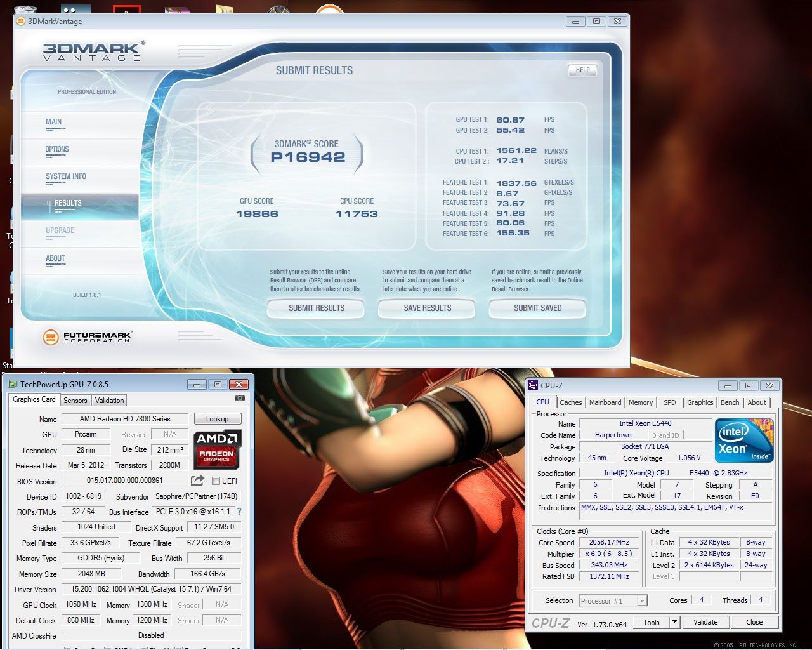Click the Intel Xeon inside logo

point(744,440)
